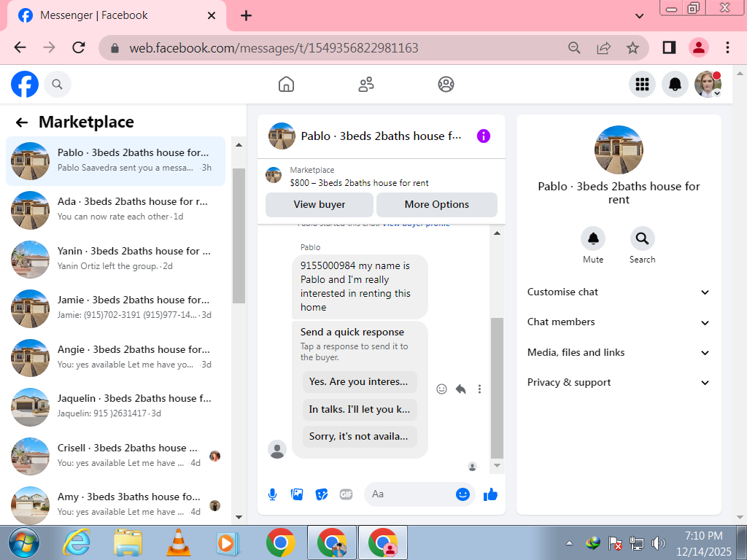Open volume speaker icon in tray
Screen dimensions: 747x560
click(659, 542)
